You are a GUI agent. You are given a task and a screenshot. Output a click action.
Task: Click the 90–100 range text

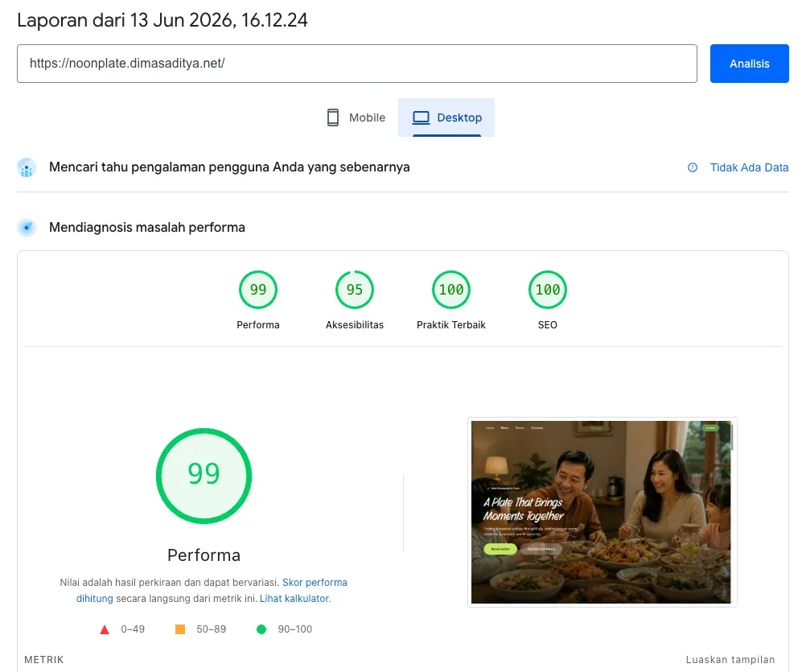tap(294, 629)
